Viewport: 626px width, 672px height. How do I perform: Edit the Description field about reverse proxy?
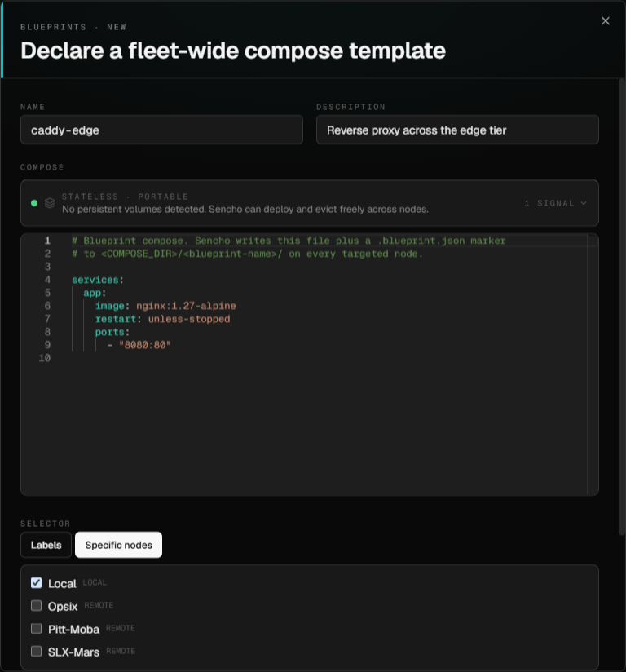click(x=457, y=130)
